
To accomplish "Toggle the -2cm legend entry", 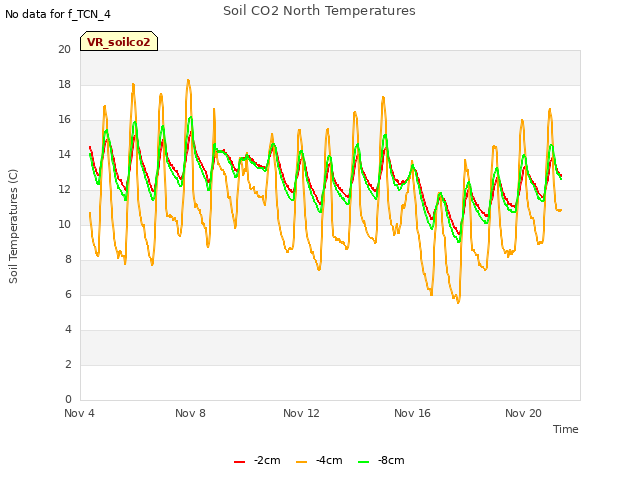I will coord(257,460).
